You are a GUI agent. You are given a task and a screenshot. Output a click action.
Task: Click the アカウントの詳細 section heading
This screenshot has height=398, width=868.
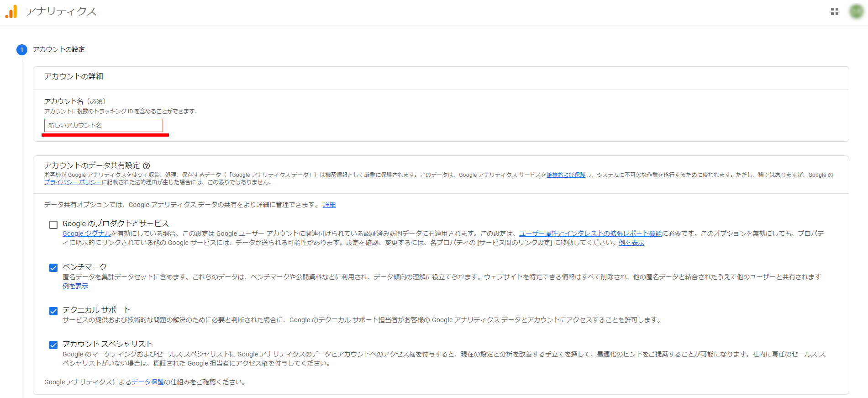tap(74, 76)
